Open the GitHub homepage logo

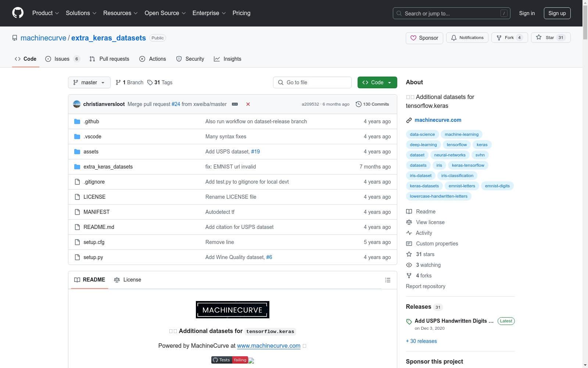coord(18,13)
